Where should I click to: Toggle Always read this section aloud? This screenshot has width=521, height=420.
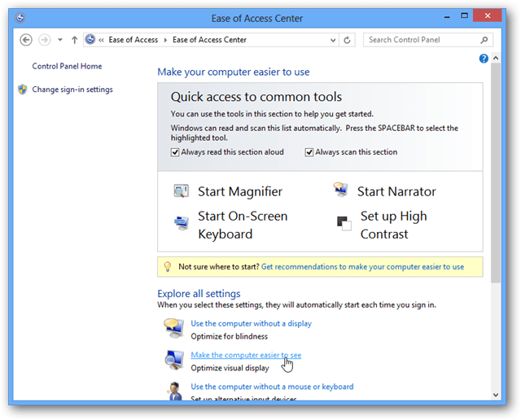tap(175, 152)
